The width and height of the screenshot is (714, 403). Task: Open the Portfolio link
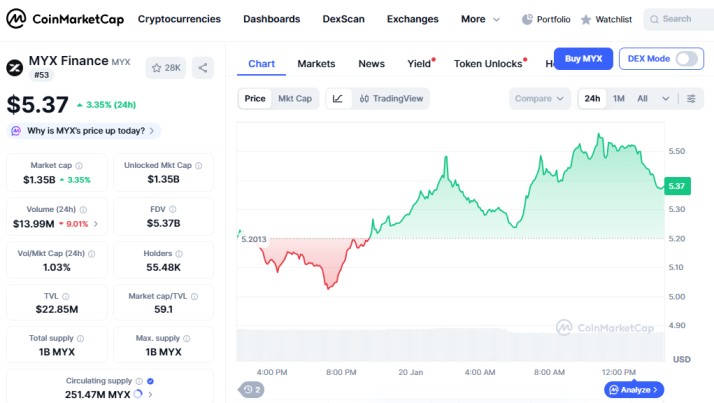546,19
